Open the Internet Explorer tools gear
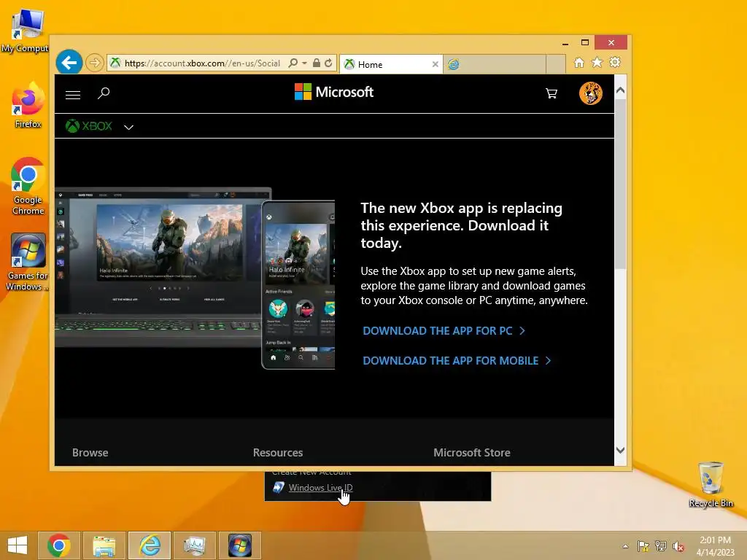This screenshot has height=560, width=747. point(615,63)
